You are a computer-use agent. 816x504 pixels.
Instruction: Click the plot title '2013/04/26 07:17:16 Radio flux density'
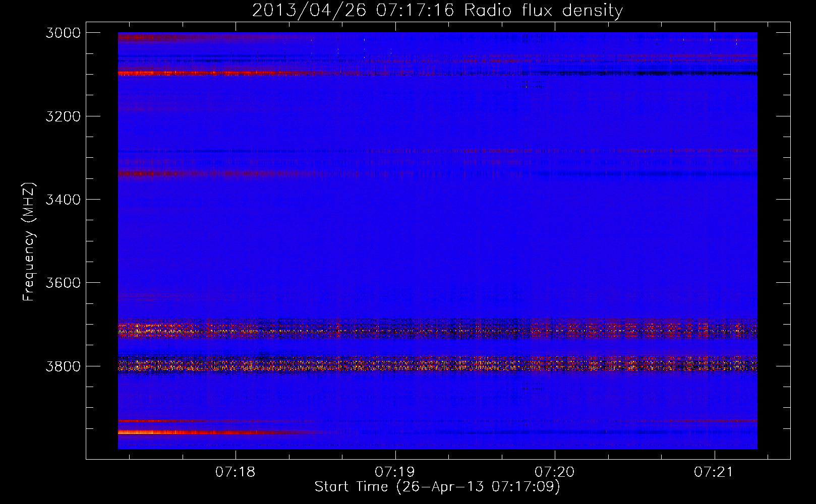pos(437,10)
